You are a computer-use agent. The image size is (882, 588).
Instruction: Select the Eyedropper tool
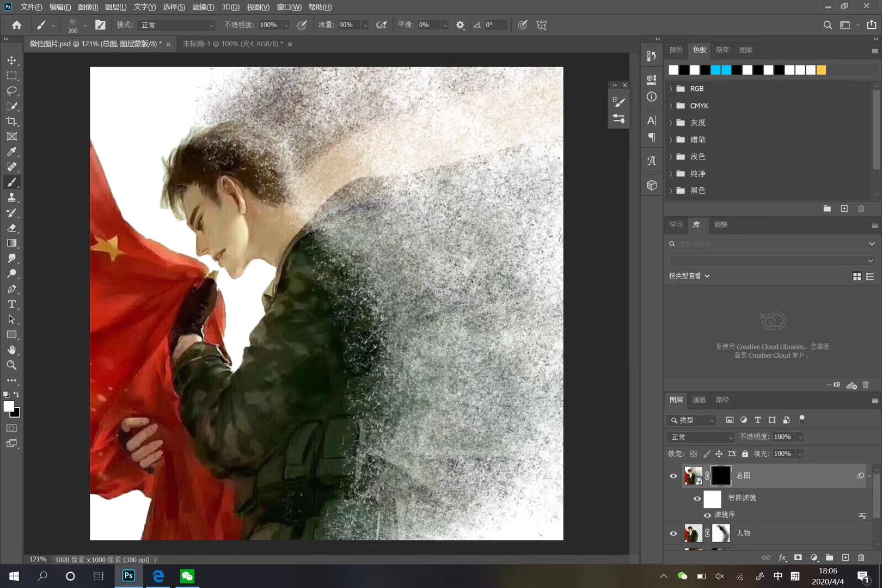click(x=11, y=152)
